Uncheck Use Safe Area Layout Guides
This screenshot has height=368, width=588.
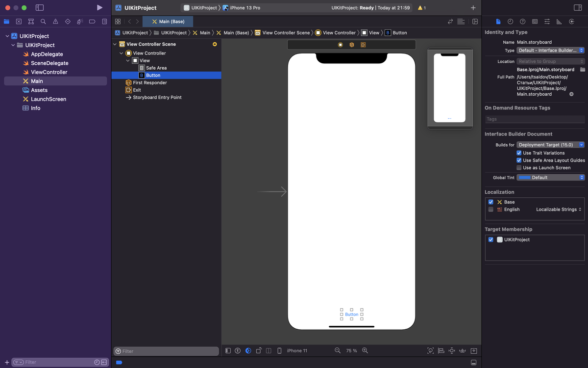519,160
